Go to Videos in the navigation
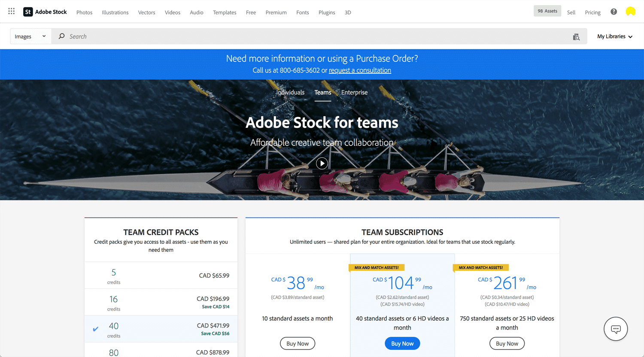The height and width of the screenshot is (357, 644). 173,12
